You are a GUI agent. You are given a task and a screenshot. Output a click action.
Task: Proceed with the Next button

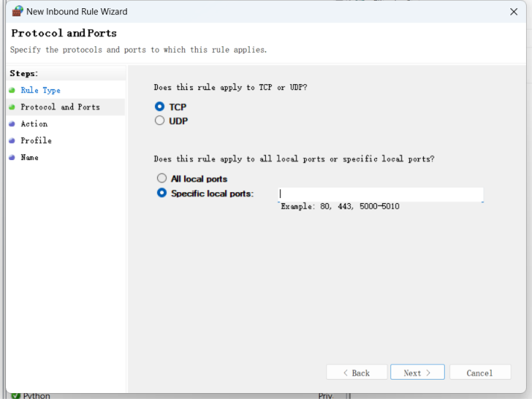[417, 373]
